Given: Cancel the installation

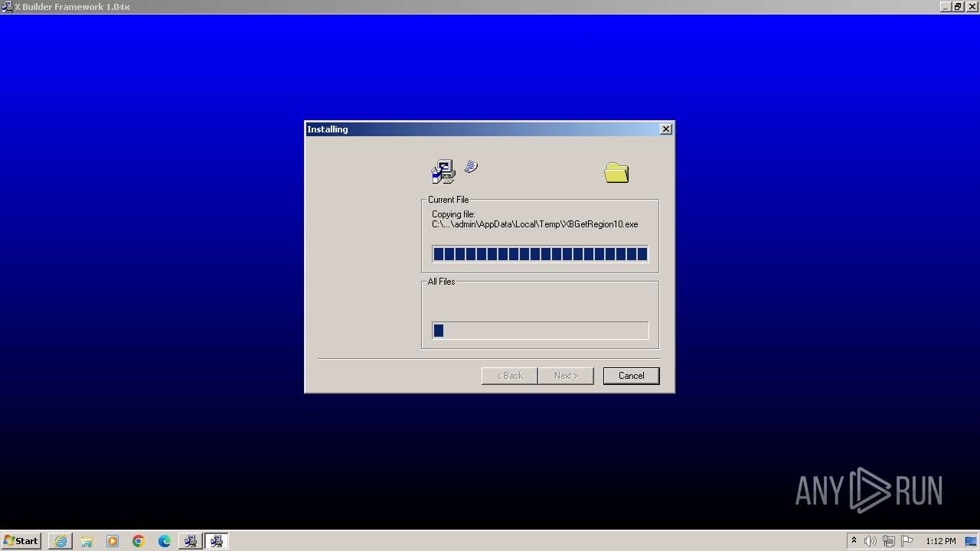Looking at the screenshot, I should point(631,376).
